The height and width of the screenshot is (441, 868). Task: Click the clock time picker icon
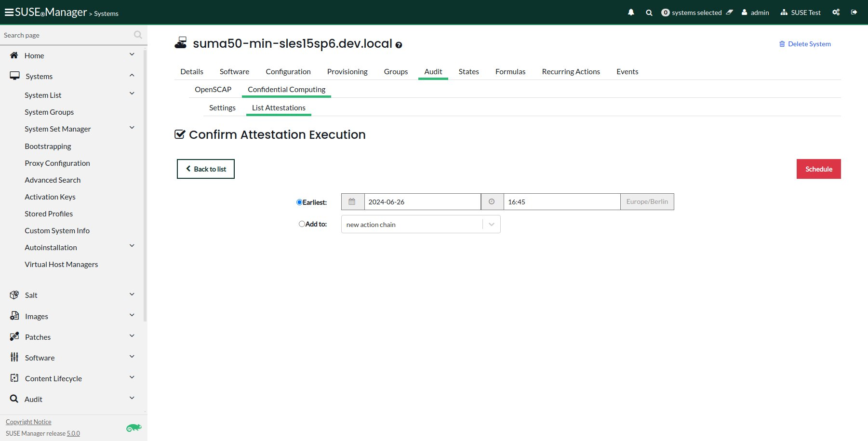(x=492, y=202)
